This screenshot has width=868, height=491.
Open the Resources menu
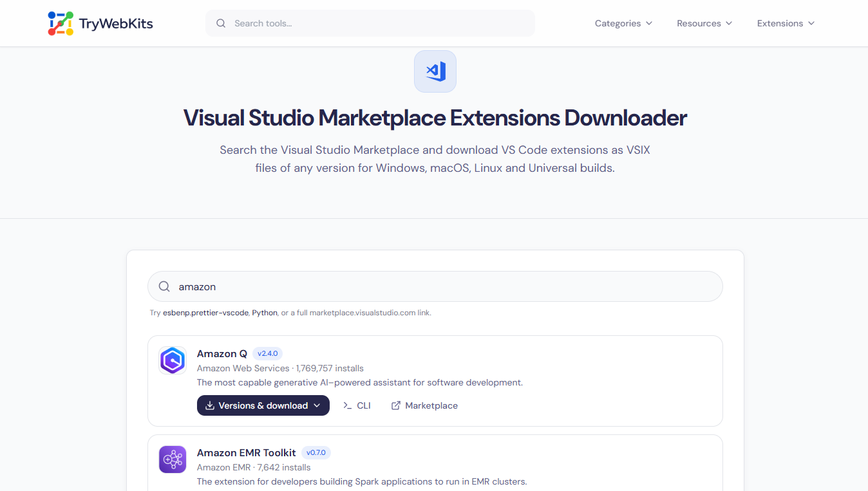click(704, 23)
